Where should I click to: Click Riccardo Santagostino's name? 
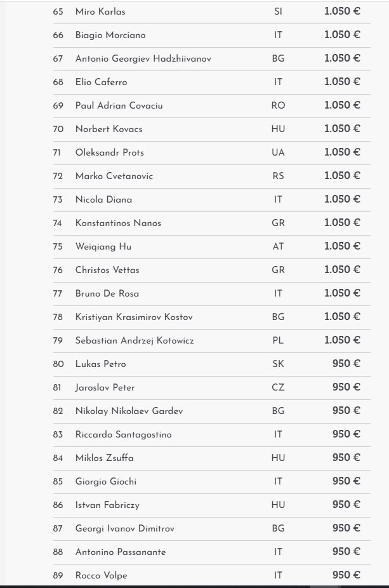[123, 435]
